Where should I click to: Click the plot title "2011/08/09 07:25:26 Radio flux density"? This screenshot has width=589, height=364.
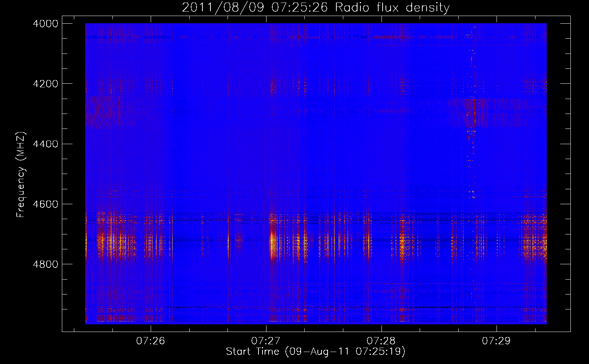pyautogui.click(x=316, y=7)
